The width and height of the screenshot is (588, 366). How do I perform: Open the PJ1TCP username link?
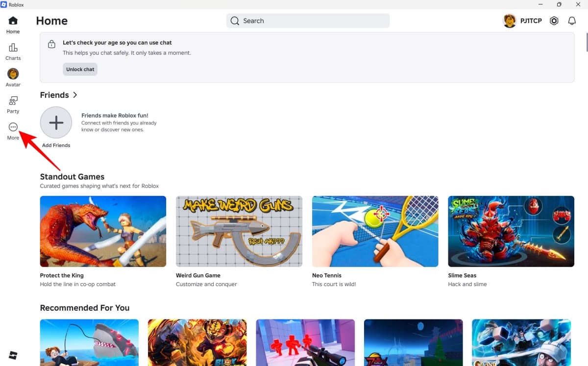pos(531,21)
